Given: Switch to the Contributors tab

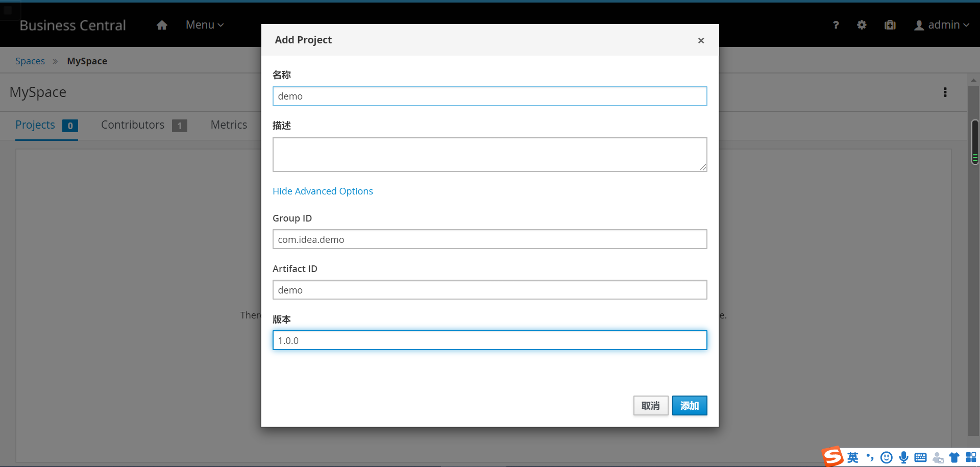Looking at the screenshot, I should pyautogui.click(x=133, y=125).
